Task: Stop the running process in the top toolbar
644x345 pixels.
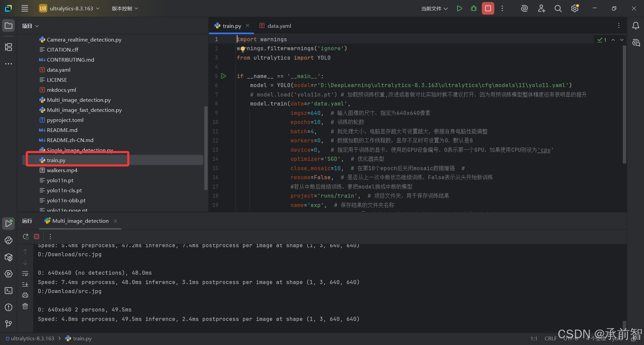Action: [x=488, y=8]
